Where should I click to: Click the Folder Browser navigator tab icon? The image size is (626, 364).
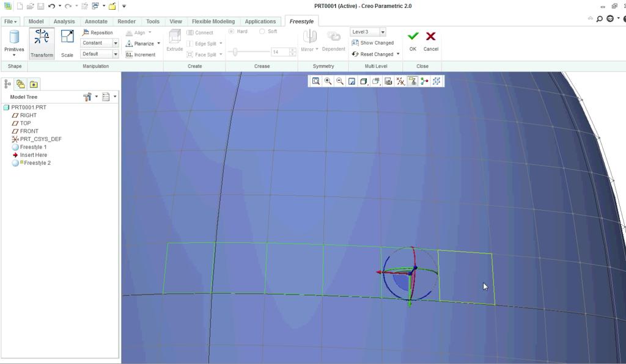point(20,84)
